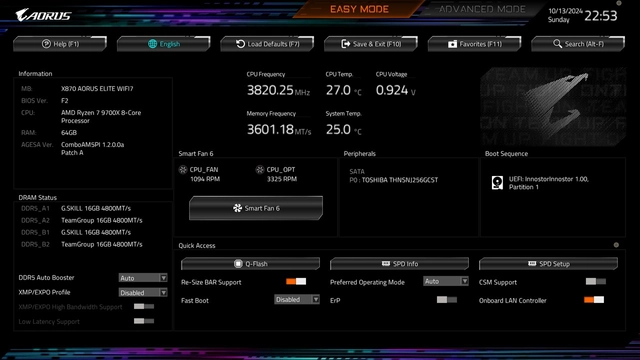Screen dimensions: 640x360
Task: Click the Quick Access settings dot icon
Action: click(x=616, y=245)
